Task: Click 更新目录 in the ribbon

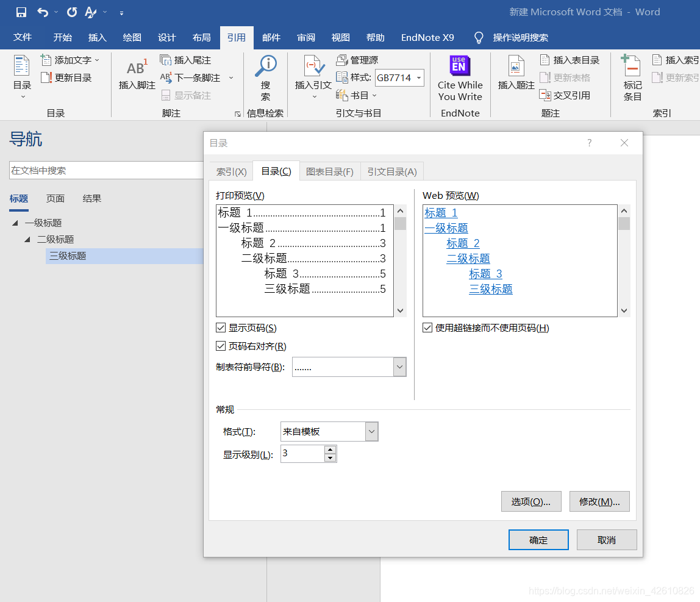Action: point(66,77)
